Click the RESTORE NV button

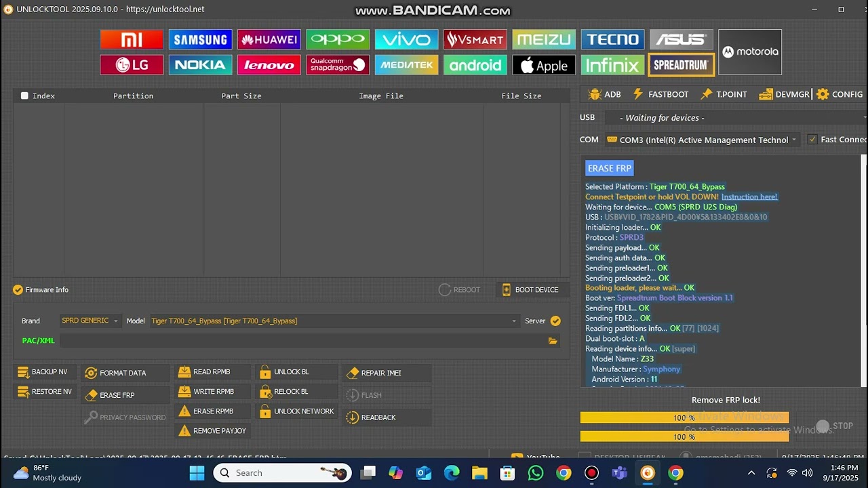coord(44,392)
